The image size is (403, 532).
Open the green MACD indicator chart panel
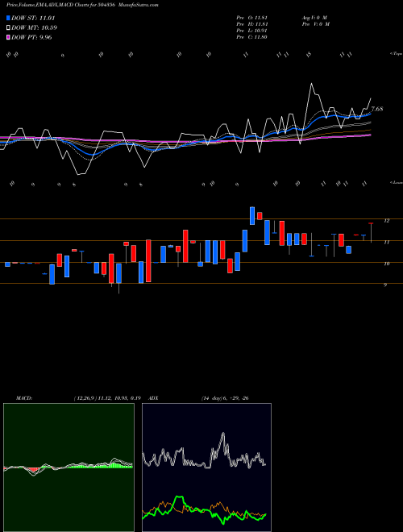point(69,468)
